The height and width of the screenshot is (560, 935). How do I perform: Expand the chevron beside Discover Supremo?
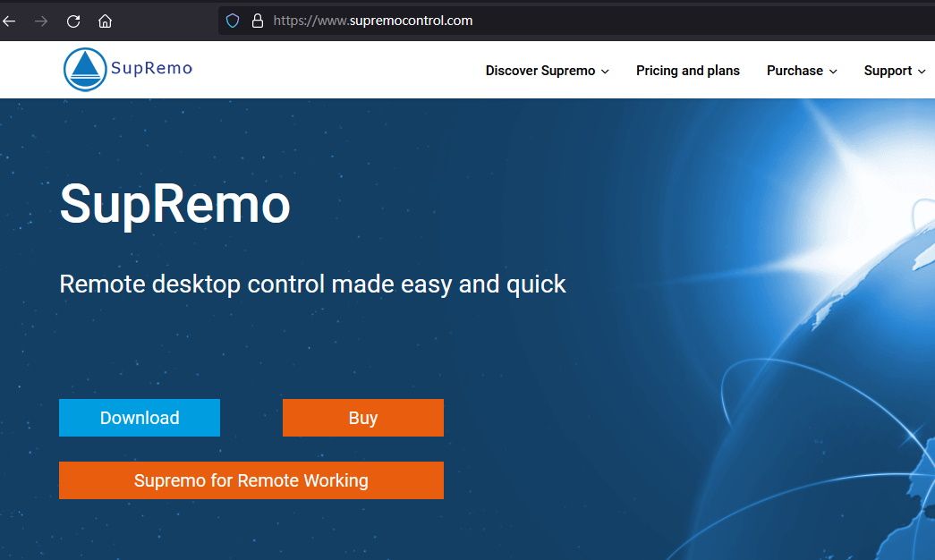click(x=605, y=72)
